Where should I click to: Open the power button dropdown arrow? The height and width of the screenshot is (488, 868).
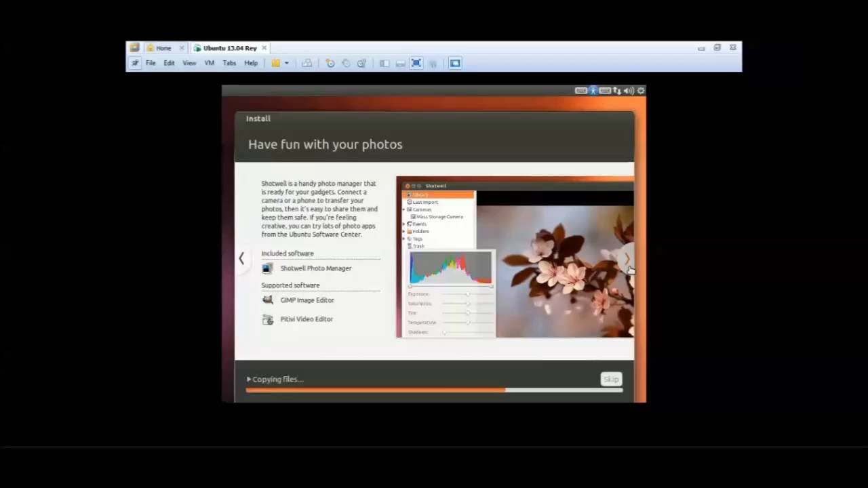(286, 63)
